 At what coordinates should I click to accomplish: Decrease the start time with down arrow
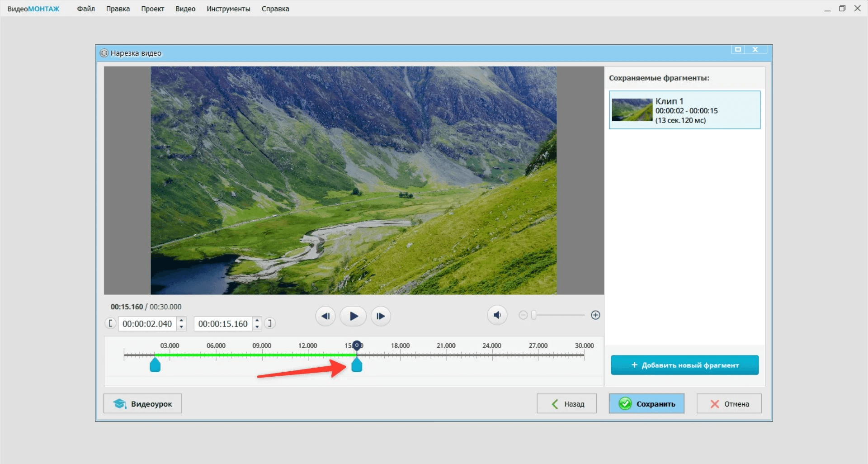coord(181,327)
